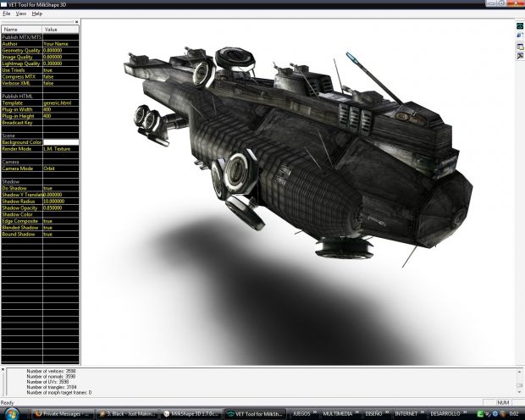This screenshot has width=525, height=420.
Task: Click the JUEGOS taskbar toolbar label
Action: 301,414
